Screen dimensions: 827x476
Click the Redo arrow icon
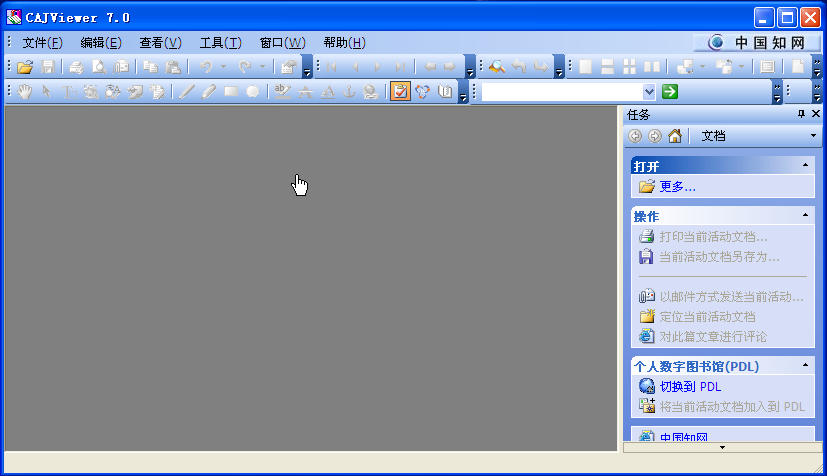(x=245, y=67)
